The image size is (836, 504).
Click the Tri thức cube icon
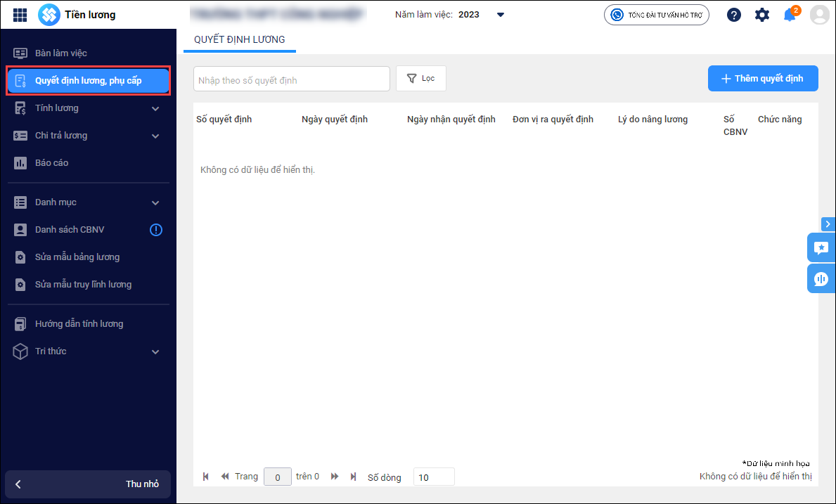pos(20,351)
